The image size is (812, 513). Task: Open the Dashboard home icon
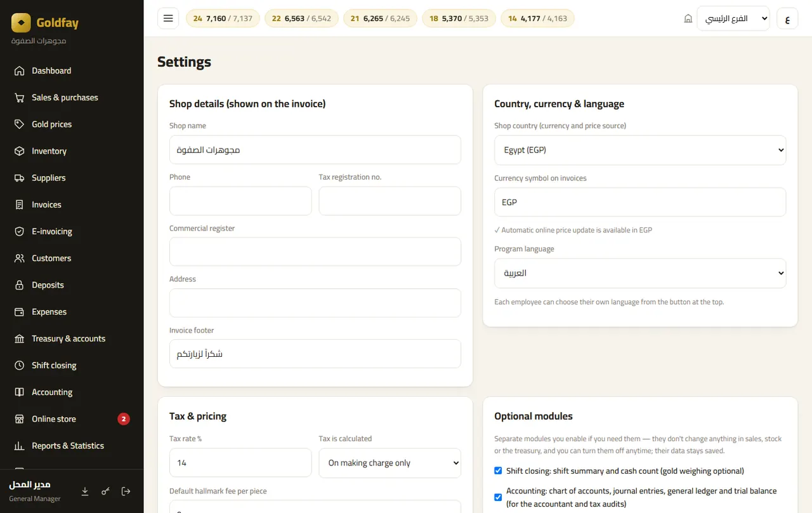[x=20, y=70]
